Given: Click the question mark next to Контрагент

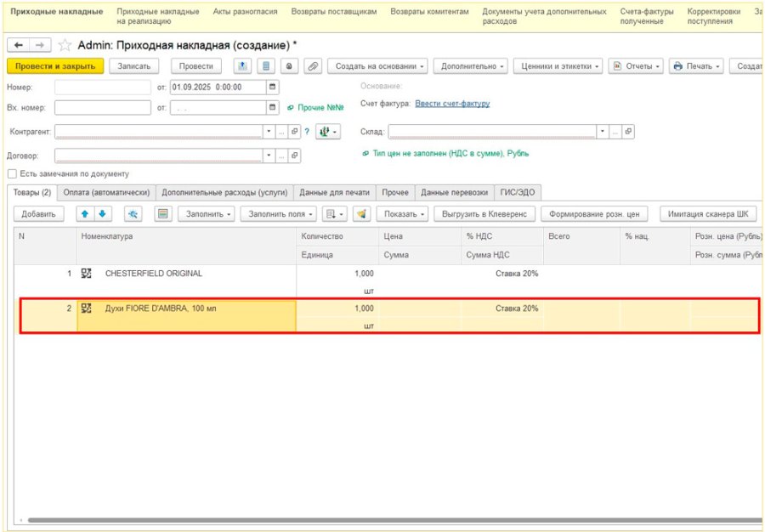Looking at the screenshot, I should coord(307,132).
